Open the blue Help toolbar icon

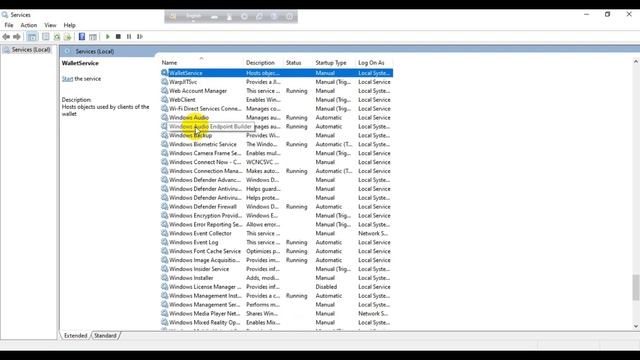point(82,37)
